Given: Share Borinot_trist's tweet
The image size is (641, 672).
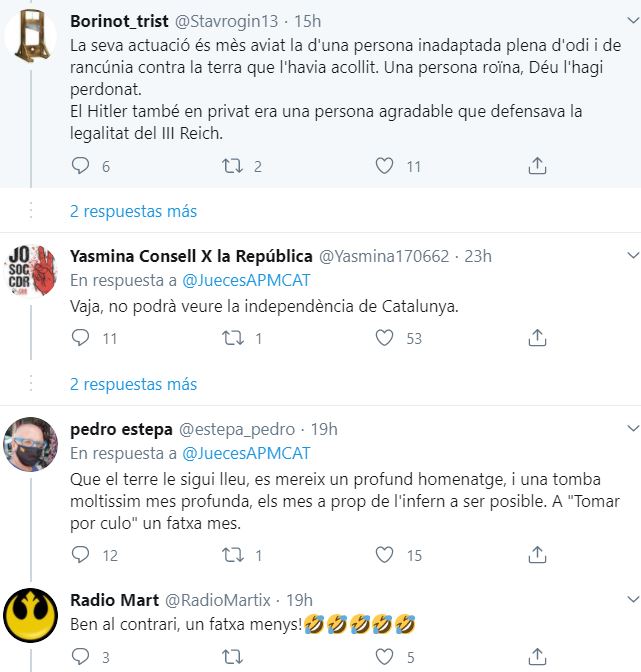Looking at the screenshot, I should (537, 166).
